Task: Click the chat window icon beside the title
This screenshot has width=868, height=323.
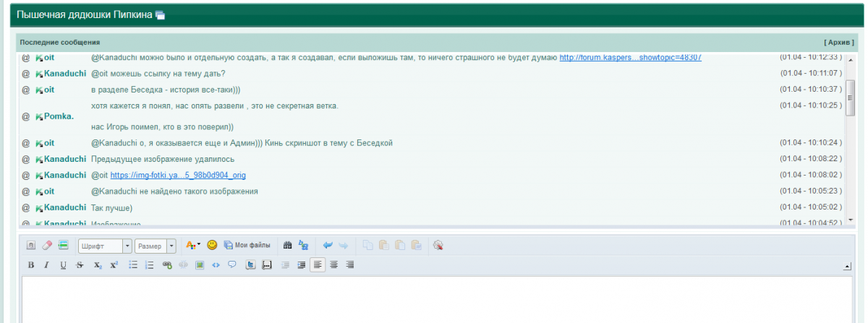Action: point(161,15)
